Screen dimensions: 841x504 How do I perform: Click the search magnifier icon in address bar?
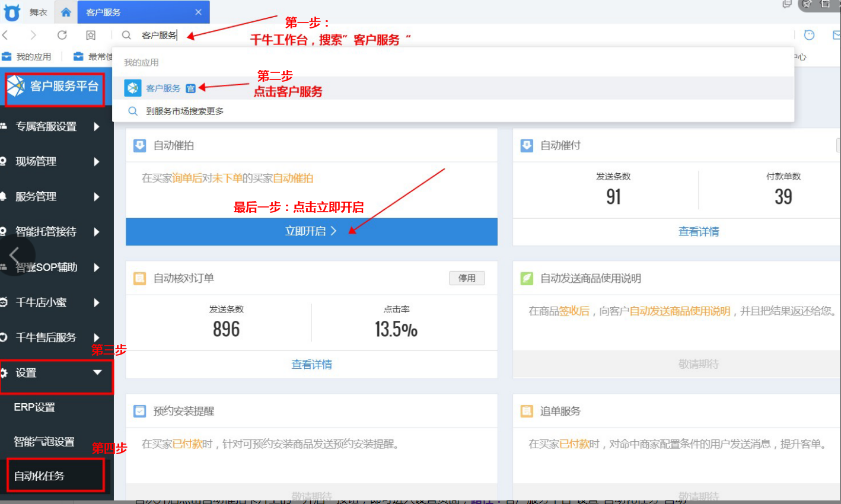126,35
